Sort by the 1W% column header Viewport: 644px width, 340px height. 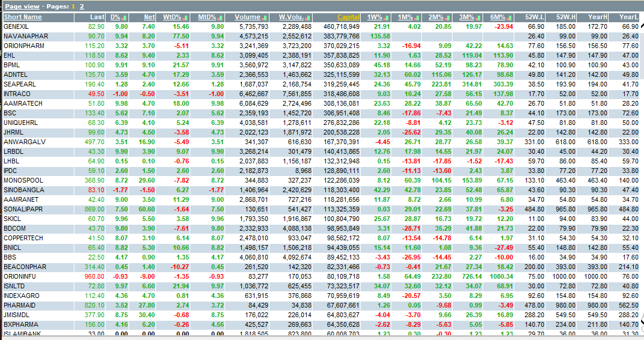[375, 17]
